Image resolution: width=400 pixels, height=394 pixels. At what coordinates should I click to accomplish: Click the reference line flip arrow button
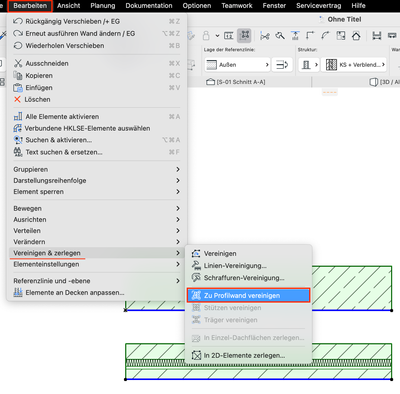pyautogui.click(x=282, y=65)
